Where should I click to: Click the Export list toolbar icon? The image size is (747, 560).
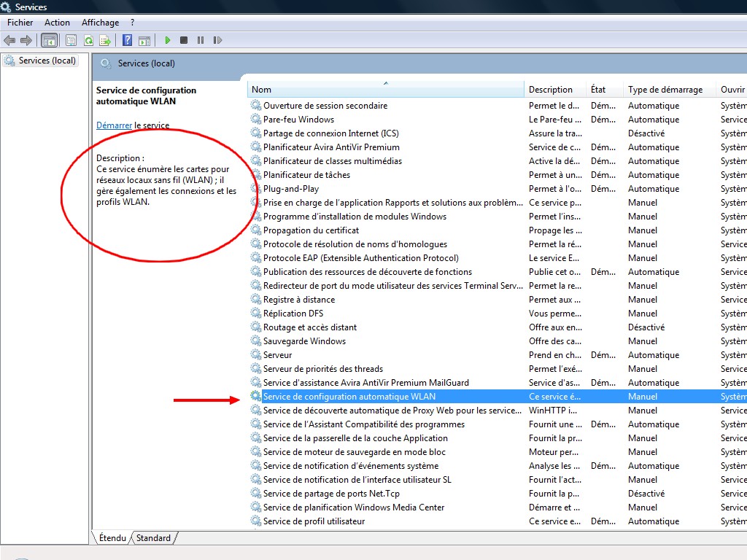pos(105,40)
